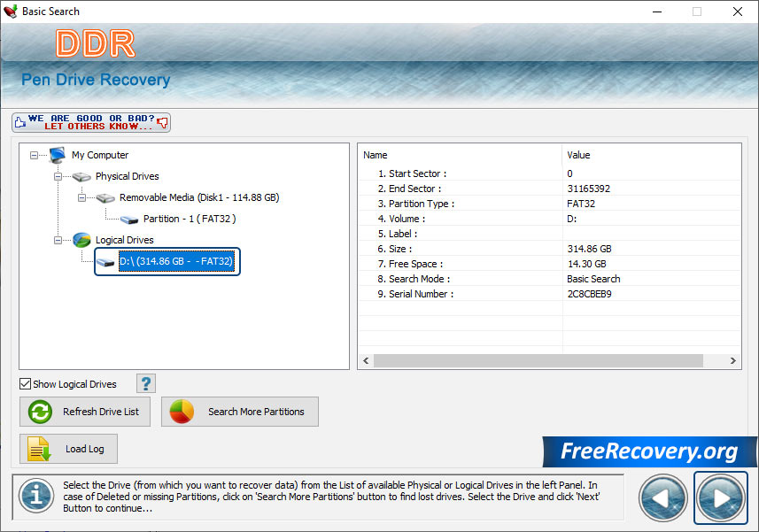The height and width of the screenshot is (532, 759).
Task: Click the Basic Search value cell
Action: click(x=593, y=279)
